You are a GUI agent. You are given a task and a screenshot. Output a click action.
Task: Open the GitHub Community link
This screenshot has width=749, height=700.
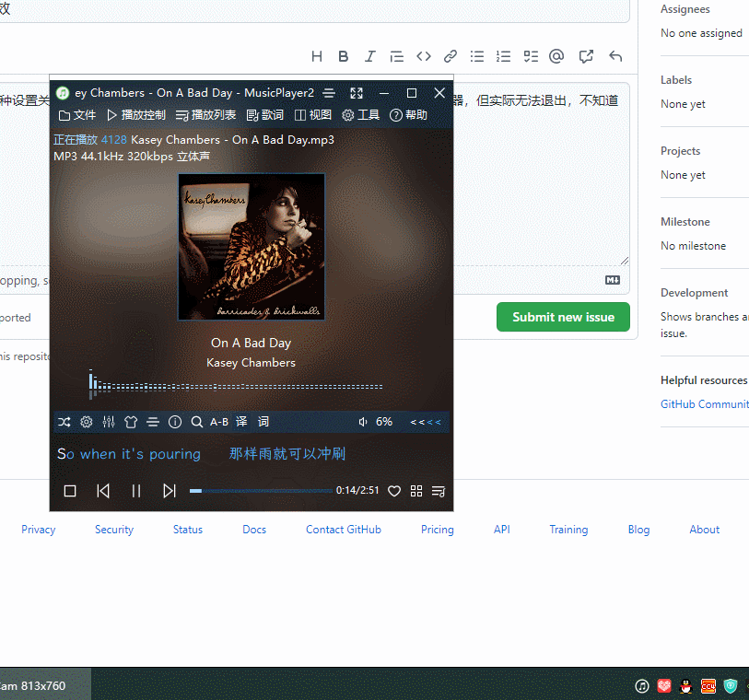pos(704,403)
